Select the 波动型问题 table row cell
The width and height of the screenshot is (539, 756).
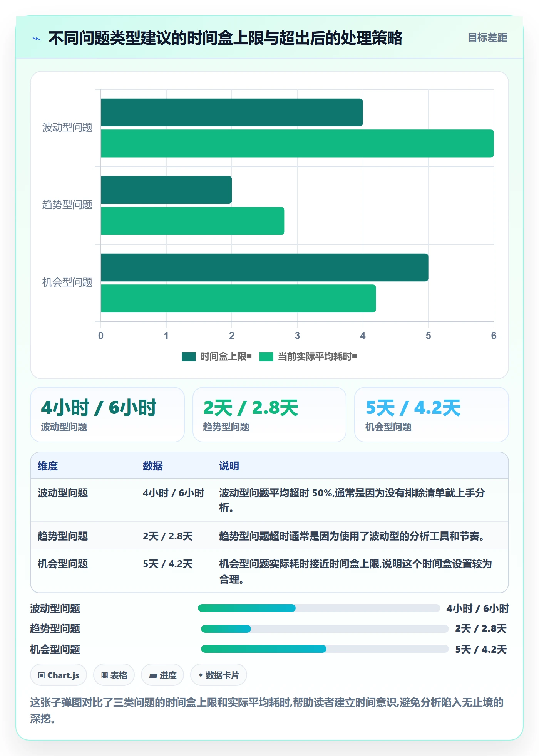coord(63,493)
